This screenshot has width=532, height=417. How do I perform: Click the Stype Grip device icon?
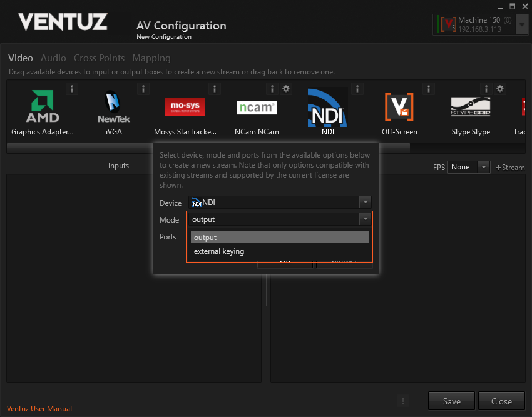(470, 107)
